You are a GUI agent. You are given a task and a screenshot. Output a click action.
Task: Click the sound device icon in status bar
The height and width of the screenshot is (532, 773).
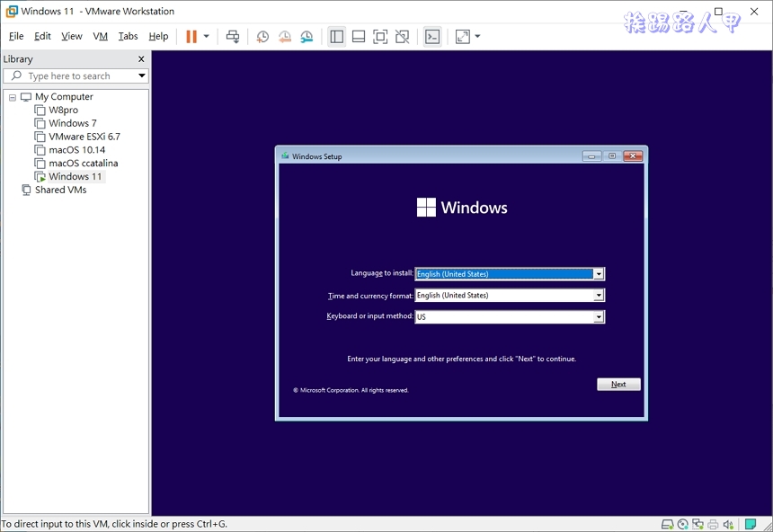click(x=726, y=523)
